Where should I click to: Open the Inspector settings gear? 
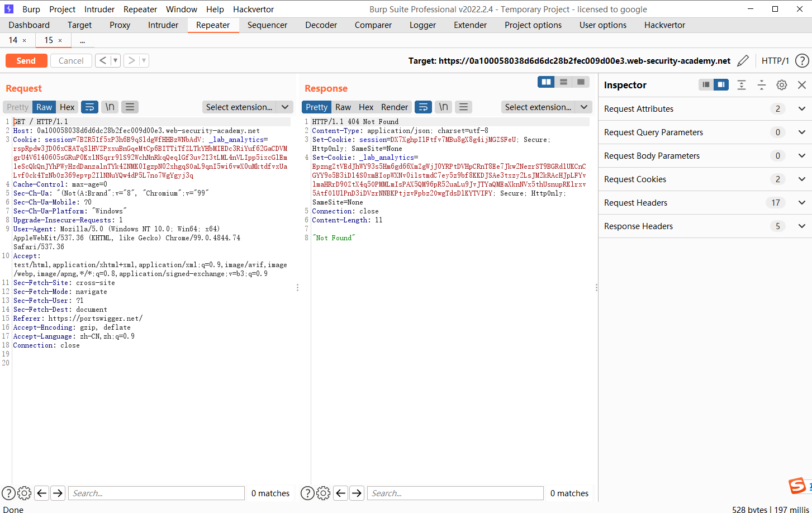coord(781,84)
